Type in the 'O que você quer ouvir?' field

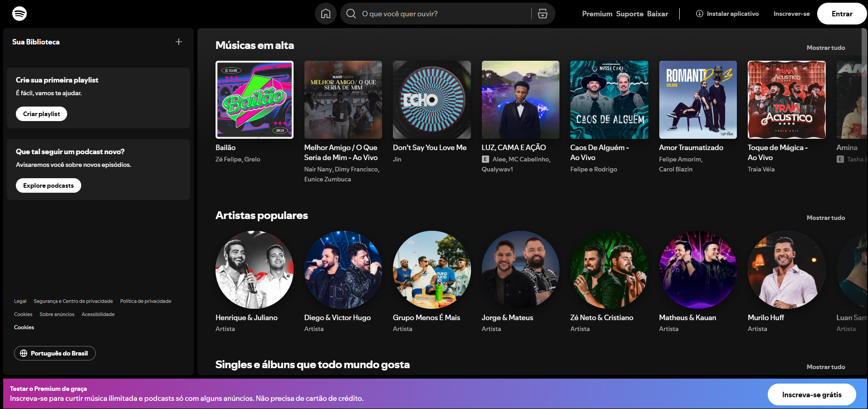[442, 14]
